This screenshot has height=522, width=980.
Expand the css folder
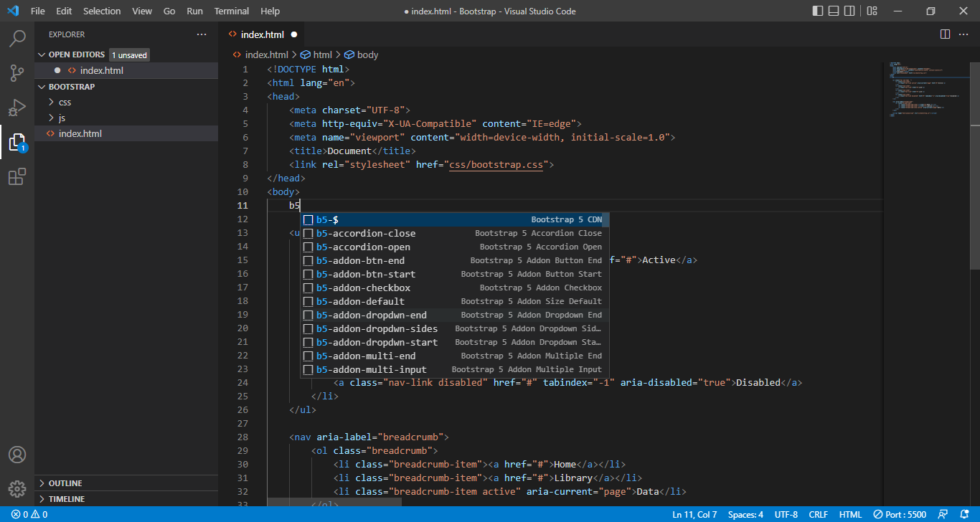pos(126,102)
